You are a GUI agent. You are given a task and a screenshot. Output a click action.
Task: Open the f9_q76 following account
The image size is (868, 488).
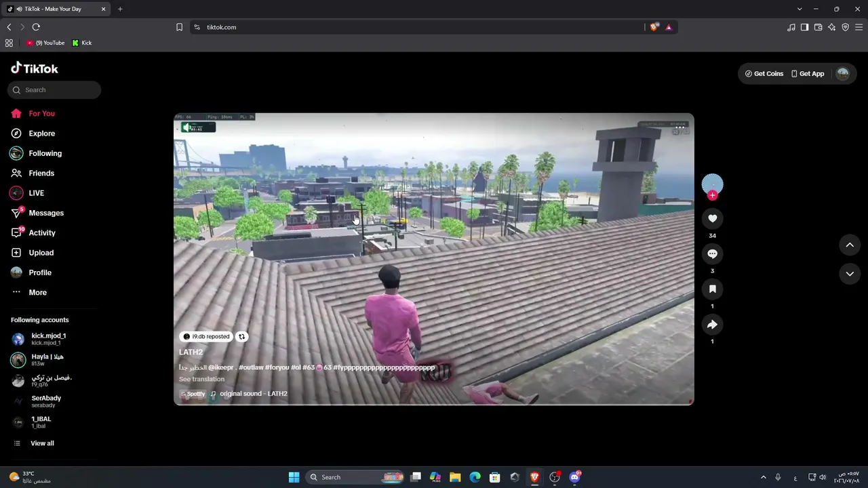pyautogui.click(x=41, y=381)
